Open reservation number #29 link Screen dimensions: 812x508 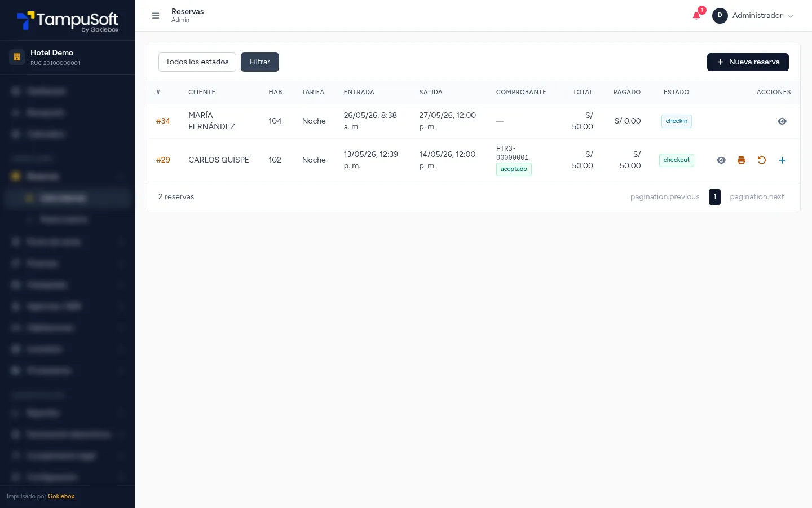pos(163,160)
